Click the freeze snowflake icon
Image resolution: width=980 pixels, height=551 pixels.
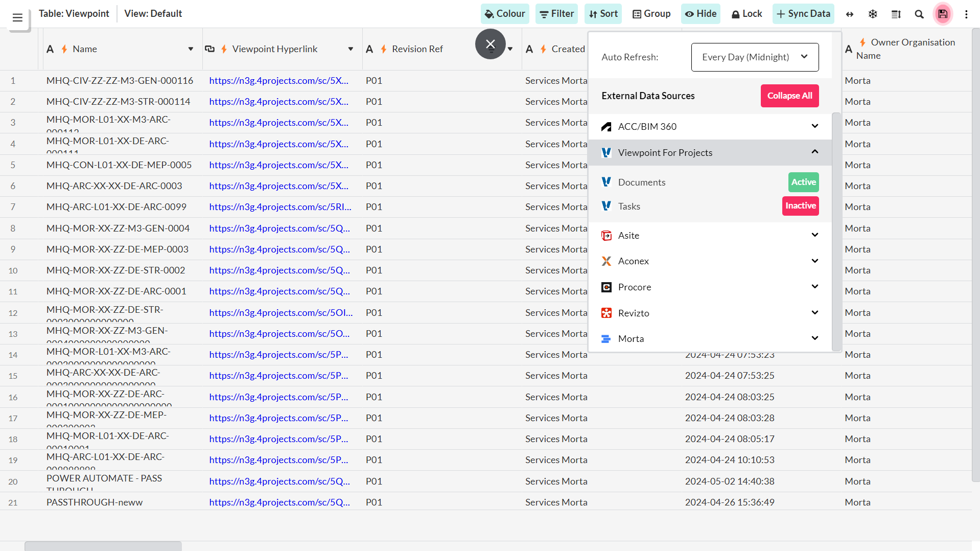click(873, 14)
